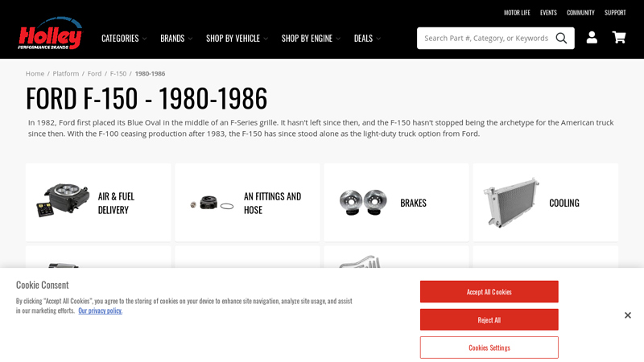This screenshot has width=644, height=362.
Task: Open the shopping cart icon
Action: [619, 38]
